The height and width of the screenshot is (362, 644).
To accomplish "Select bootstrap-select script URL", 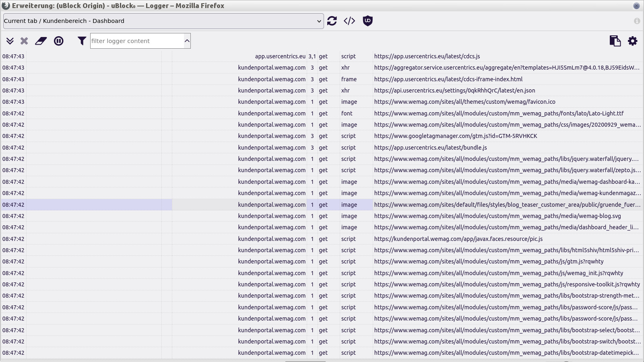I will 507,330.
